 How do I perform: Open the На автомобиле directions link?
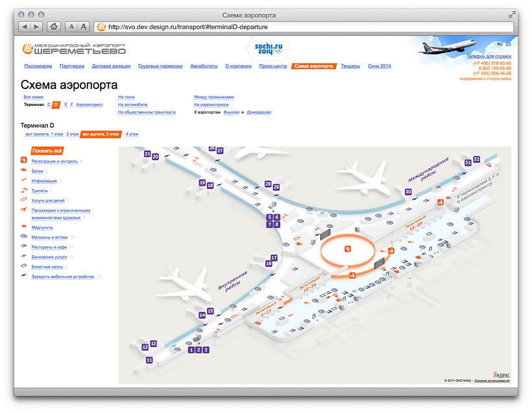pyautogui.click(x=132, y=105)
